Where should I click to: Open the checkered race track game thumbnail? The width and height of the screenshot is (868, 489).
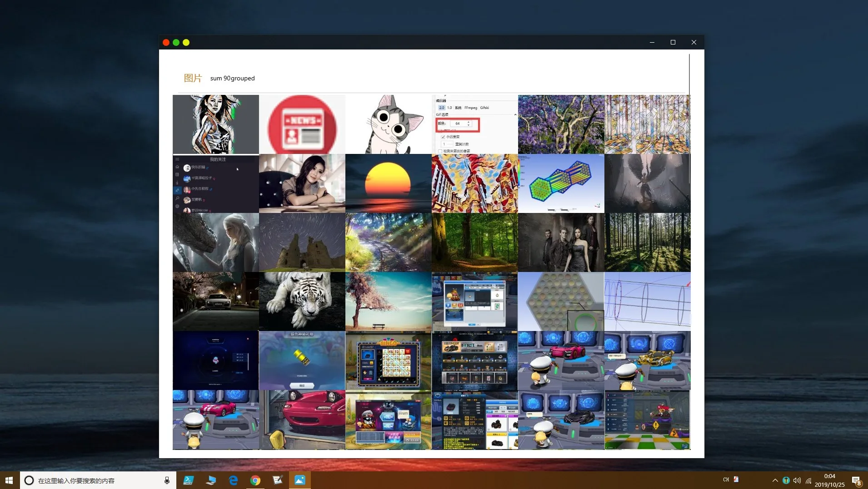pos(648,420)
